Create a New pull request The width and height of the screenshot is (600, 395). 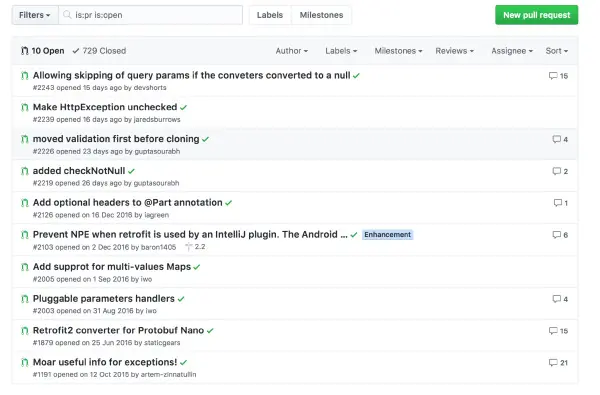click(536, 15)
